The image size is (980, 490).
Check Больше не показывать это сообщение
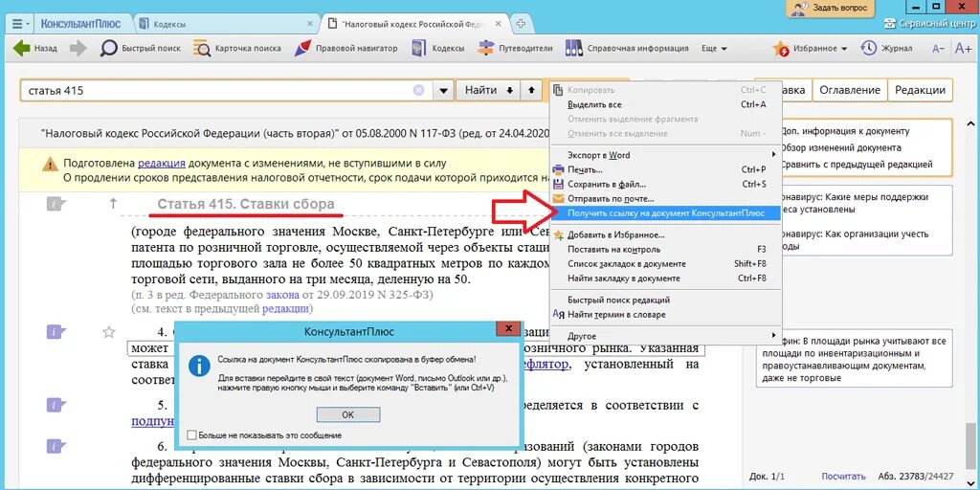[x=191, y=435]
